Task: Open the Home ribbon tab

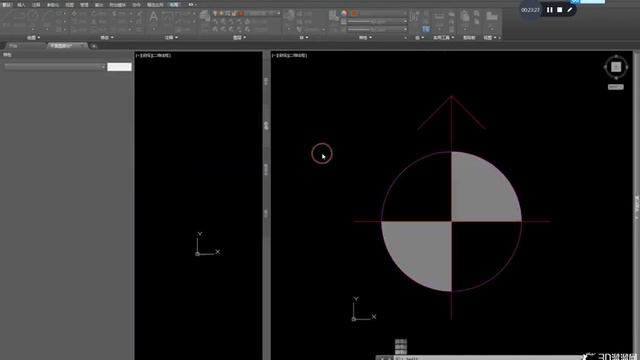Action: 7,5
